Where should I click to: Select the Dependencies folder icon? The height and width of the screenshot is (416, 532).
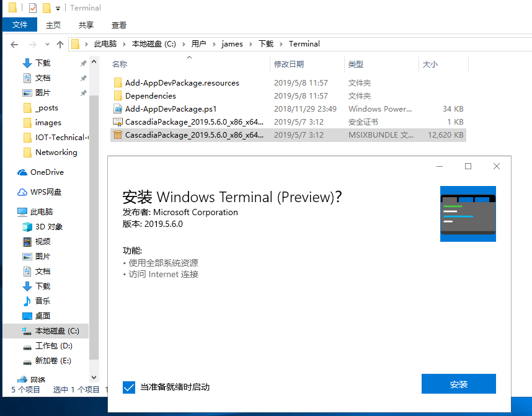pyautogui.click(x=118, y=95)
